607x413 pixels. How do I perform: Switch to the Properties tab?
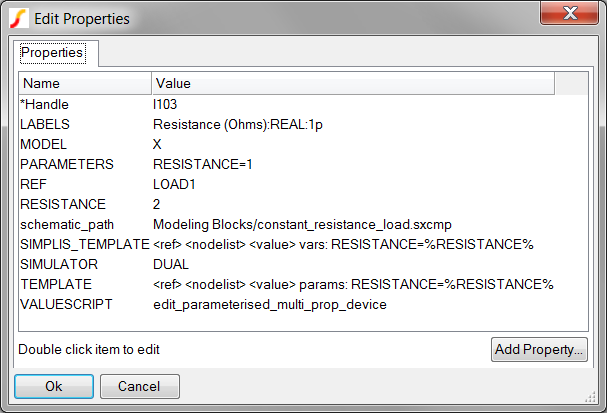[x=52, y=53]
